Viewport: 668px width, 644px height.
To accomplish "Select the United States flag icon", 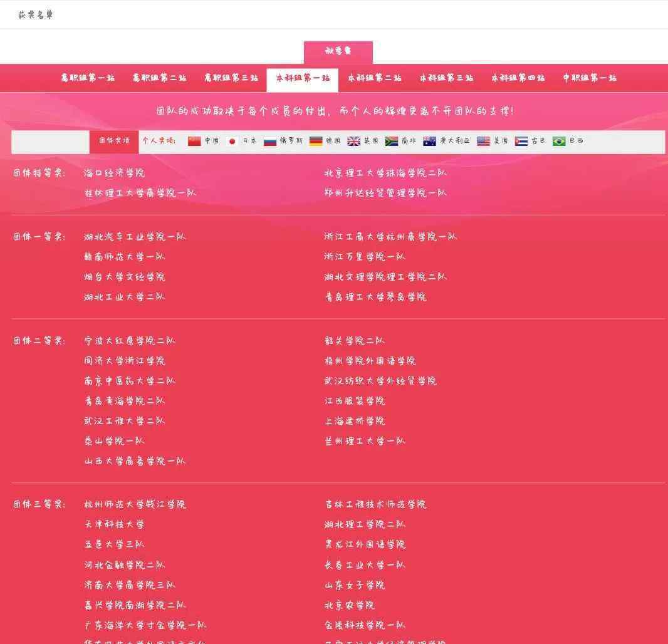I will [x=483, y=141].
